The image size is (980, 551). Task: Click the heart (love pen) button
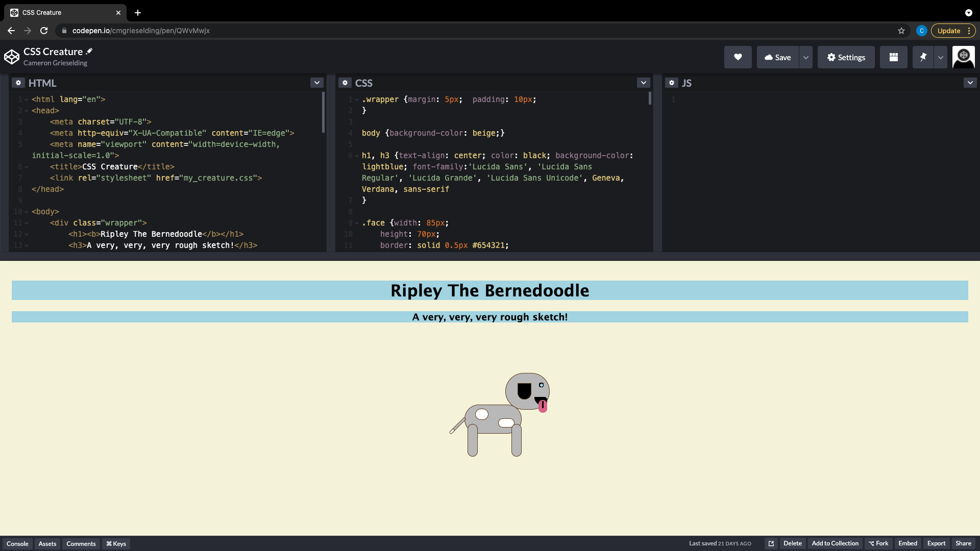738,57
